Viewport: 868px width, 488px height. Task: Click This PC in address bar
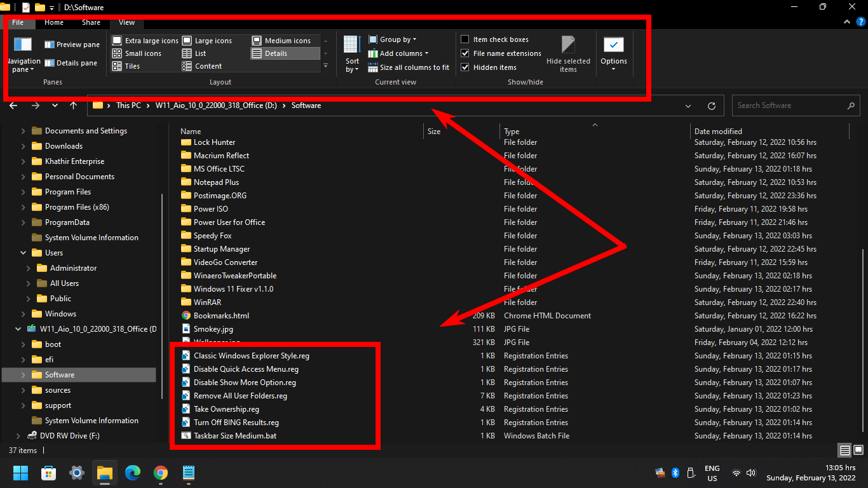point(128,105)
